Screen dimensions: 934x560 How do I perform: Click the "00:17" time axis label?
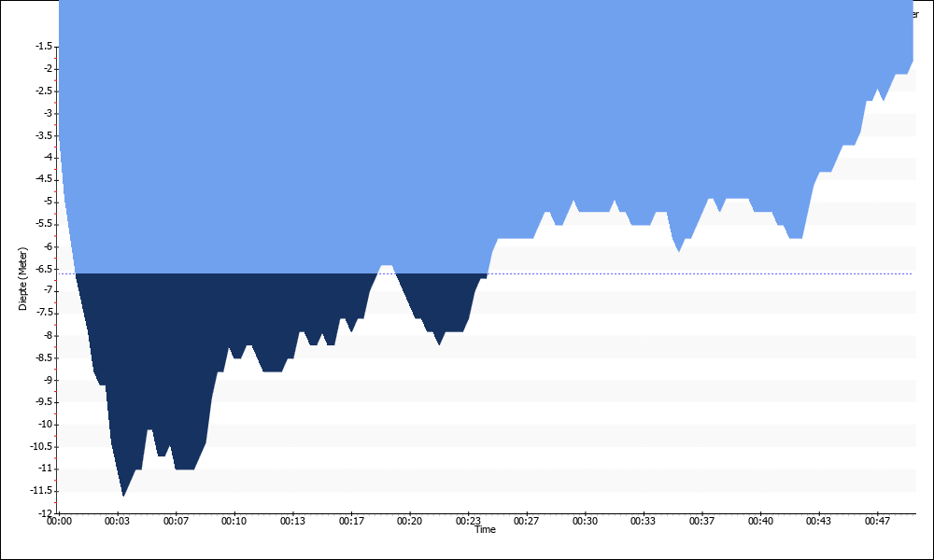351,522
